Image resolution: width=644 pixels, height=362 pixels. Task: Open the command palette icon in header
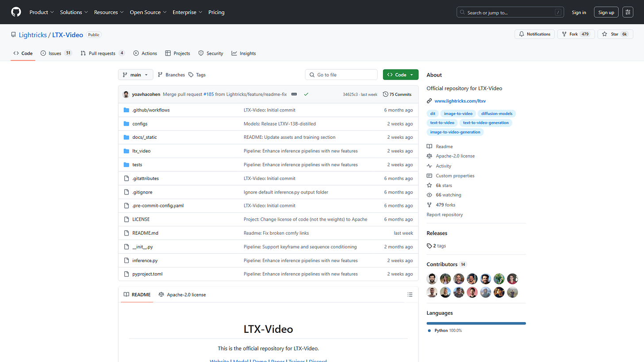[x=628, y=12]
